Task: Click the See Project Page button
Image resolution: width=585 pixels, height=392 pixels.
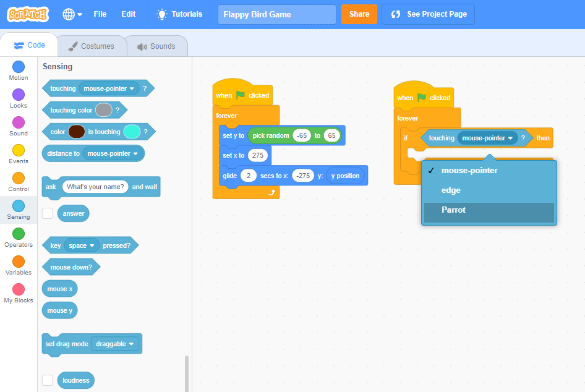Action: click(x=428, y=14)
